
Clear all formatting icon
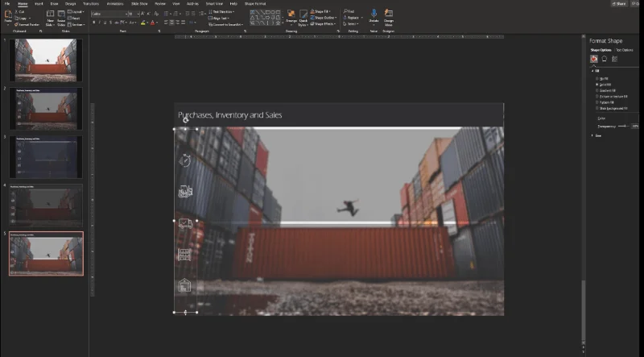[156, 14]
